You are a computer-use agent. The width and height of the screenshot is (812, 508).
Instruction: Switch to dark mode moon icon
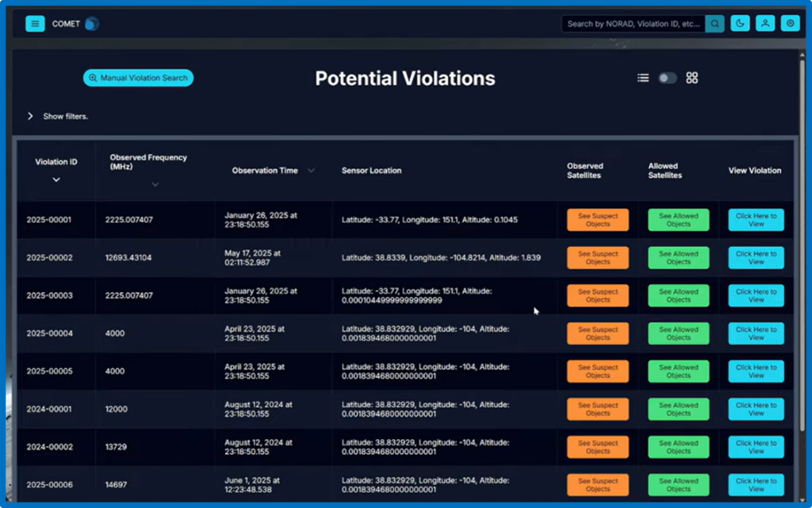point(740,24)
